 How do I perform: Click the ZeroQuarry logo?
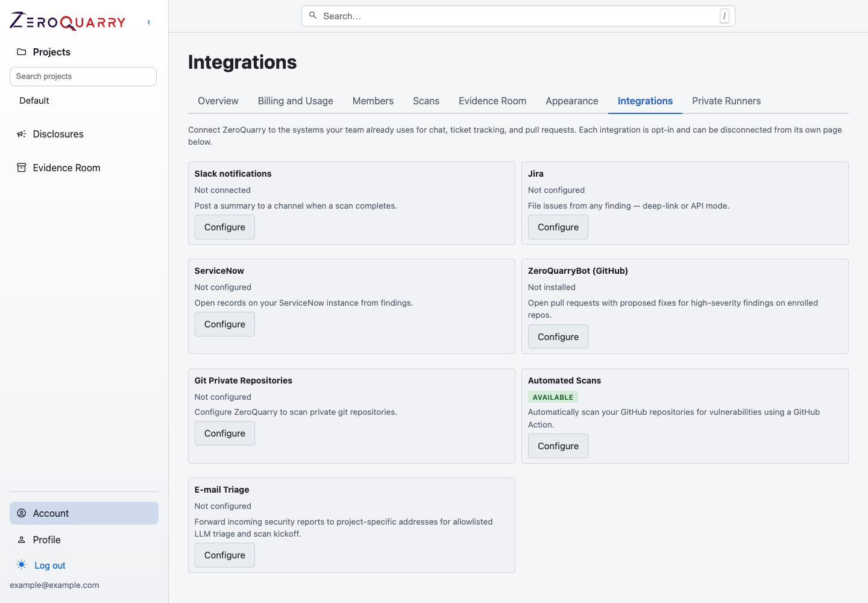point(68,22)
